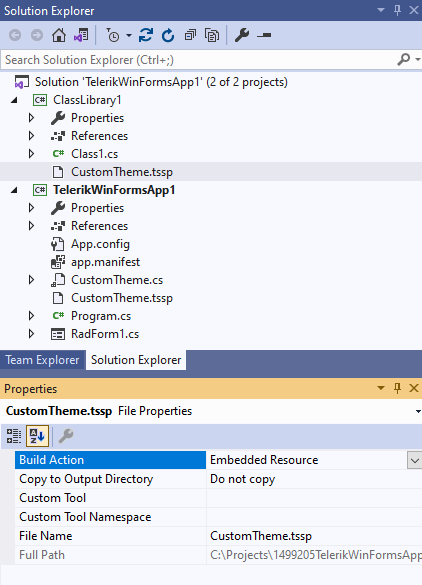Expand the RadForm1.cs node
This screenshot has height=585, width=422.
click(31, 334)
